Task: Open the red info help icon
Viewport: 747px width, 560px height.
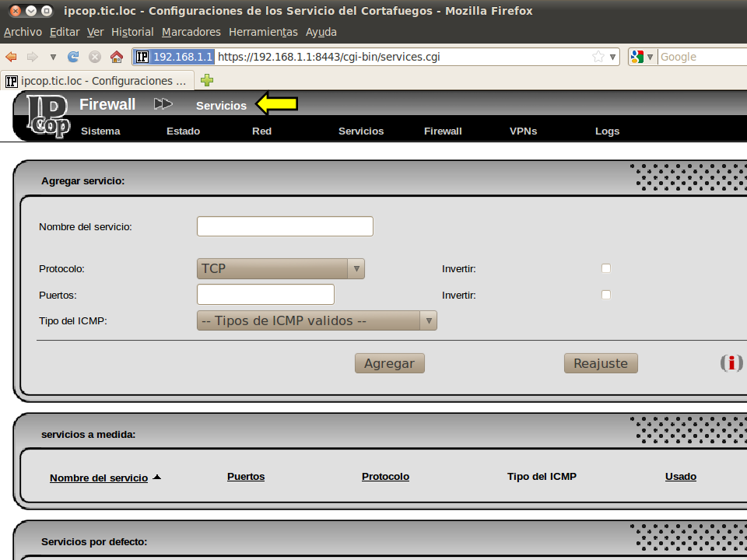Action: [x=731, y=363]
